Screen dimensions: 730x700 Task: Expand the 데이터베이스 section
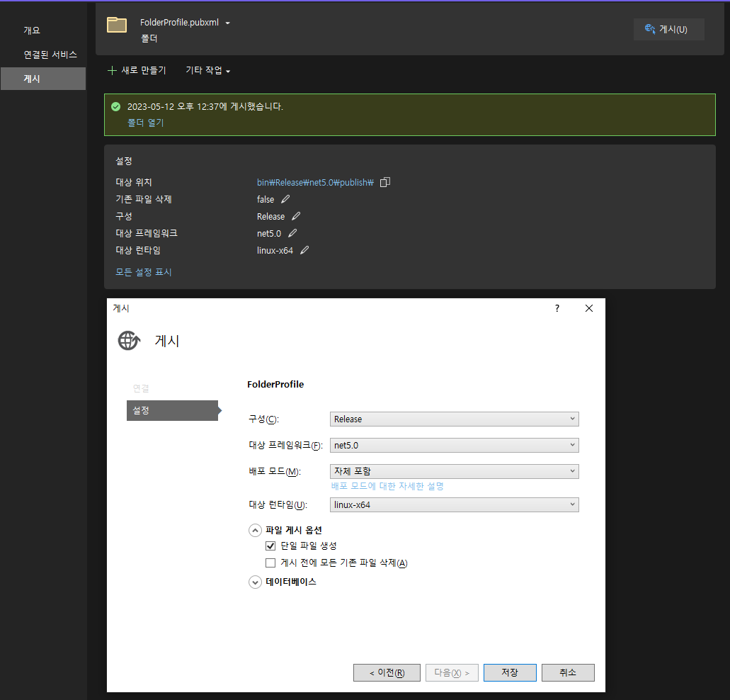[x=255, y=582]
